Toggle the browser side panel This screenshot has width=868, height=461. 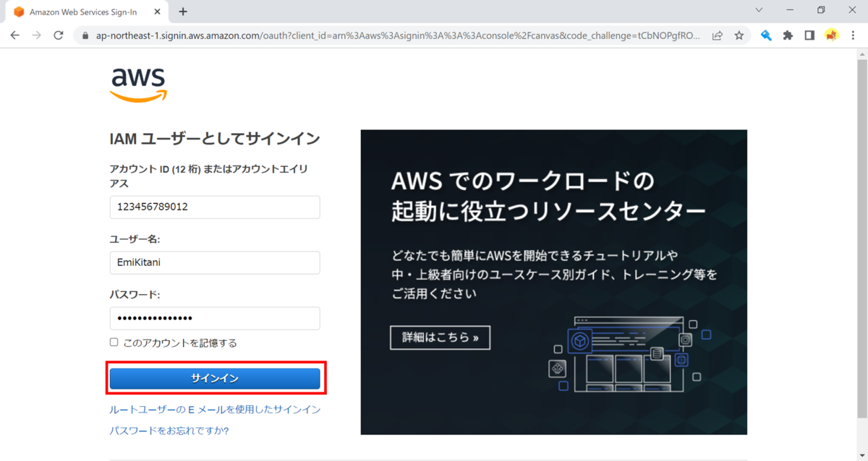(x=809, y=35)
